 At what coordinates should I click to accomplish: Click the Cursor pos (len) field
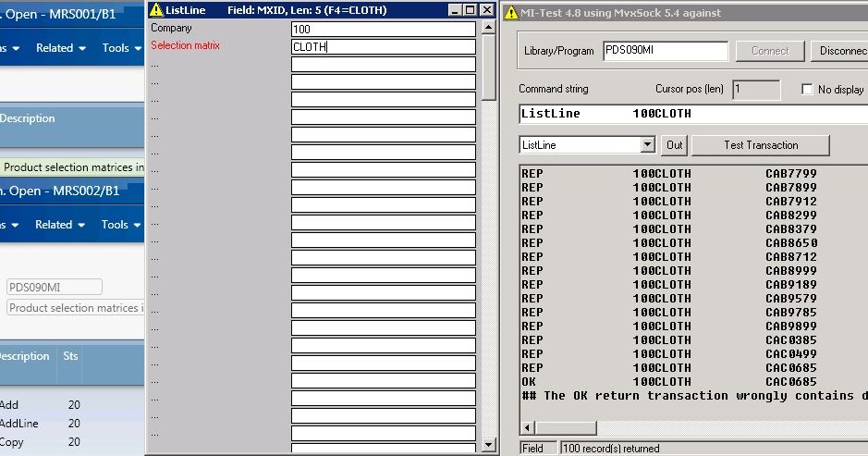tap(756, 89)
